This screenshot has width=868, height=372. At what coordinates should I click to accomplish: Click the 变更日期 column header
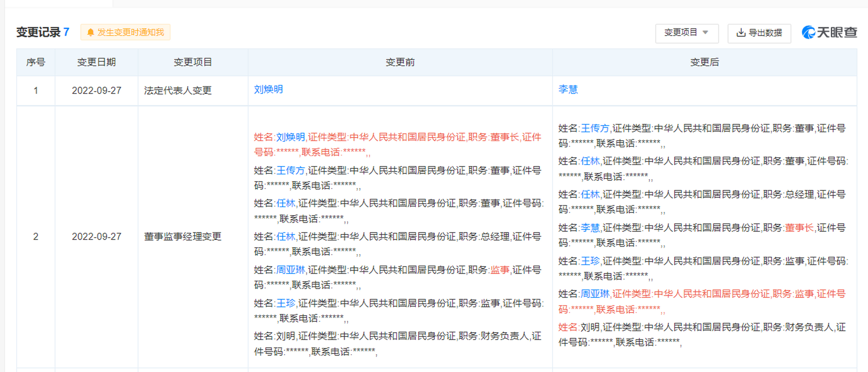point(96,62)
